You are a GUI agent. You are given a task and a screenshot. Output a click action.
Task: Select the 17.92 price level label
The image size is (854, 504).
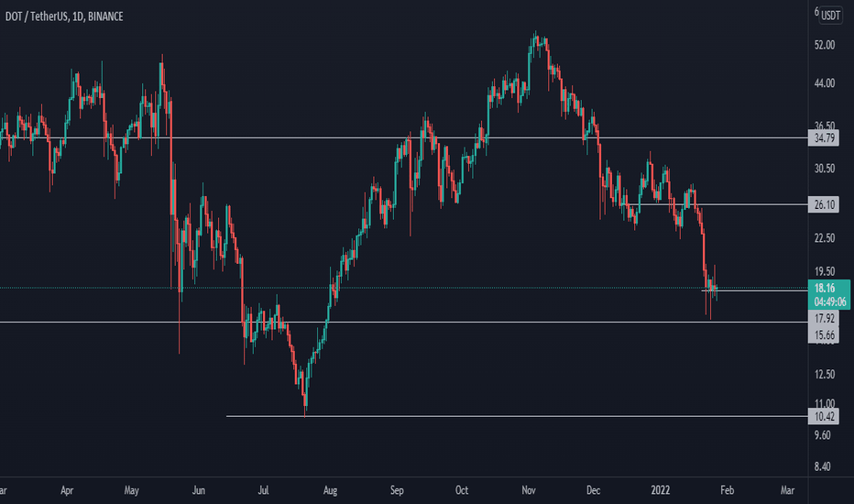[x=824, y=318]
